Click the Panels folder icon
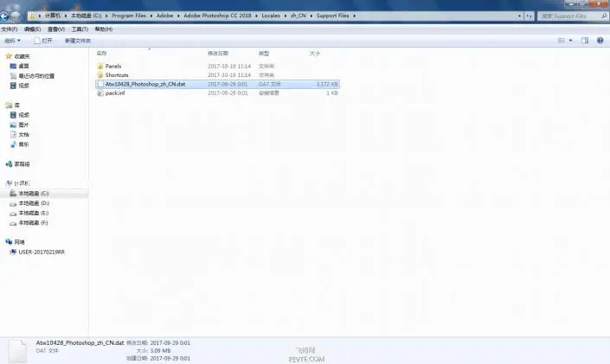Image resolution: width=610 pixels, height=364 pixels. click(100, 66)
